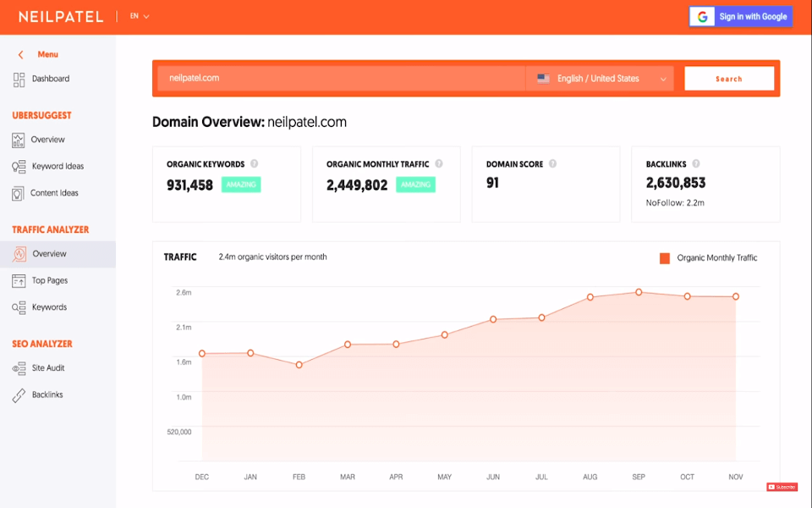Click the US flag icon in language selector
Screen dimensions: 812x508
pyautogui.click(x=543, y=79)
